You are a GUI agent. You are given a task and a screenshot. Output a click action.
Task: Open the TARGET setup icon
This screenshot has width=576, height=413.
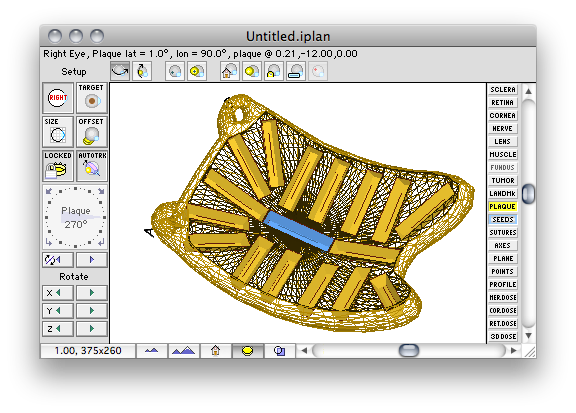click(x=91, y=98)
